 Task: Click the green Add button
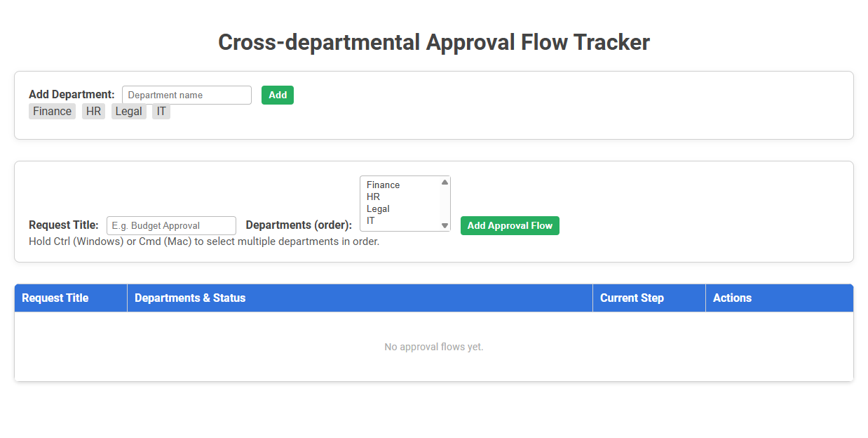point(278,94)
